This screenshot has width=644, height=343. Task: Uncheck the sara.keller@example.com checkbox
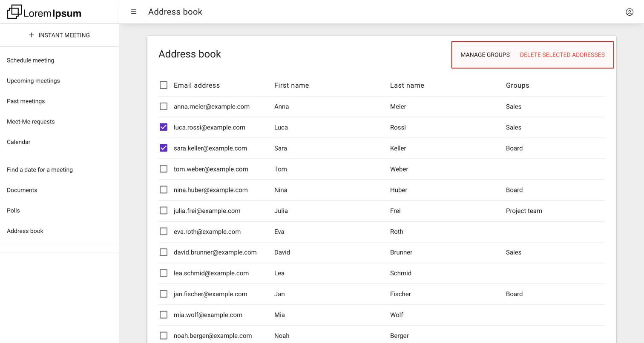164,148
